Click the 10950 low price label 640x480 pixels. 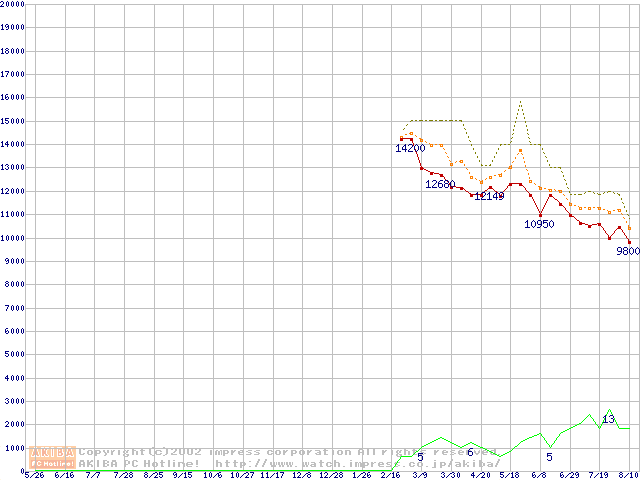(539, 224)
